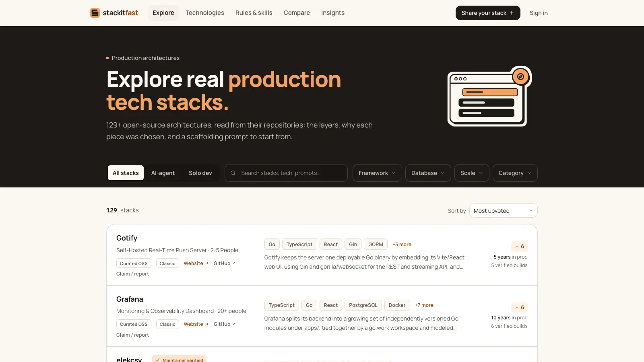
Task: Expand the Category filter
Action: pos(515,173)
